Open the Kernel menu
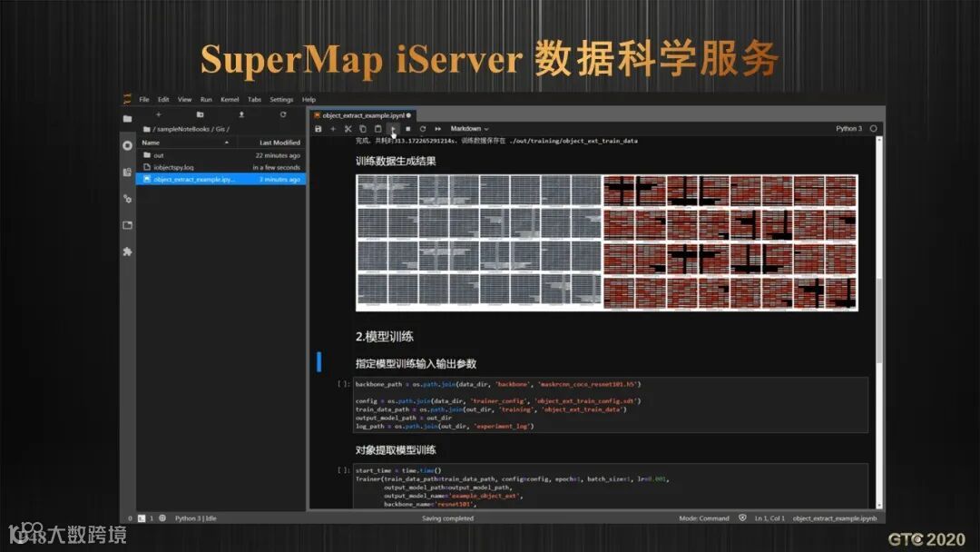This screenshot has width=980, height=552. [x=230, y=99]
